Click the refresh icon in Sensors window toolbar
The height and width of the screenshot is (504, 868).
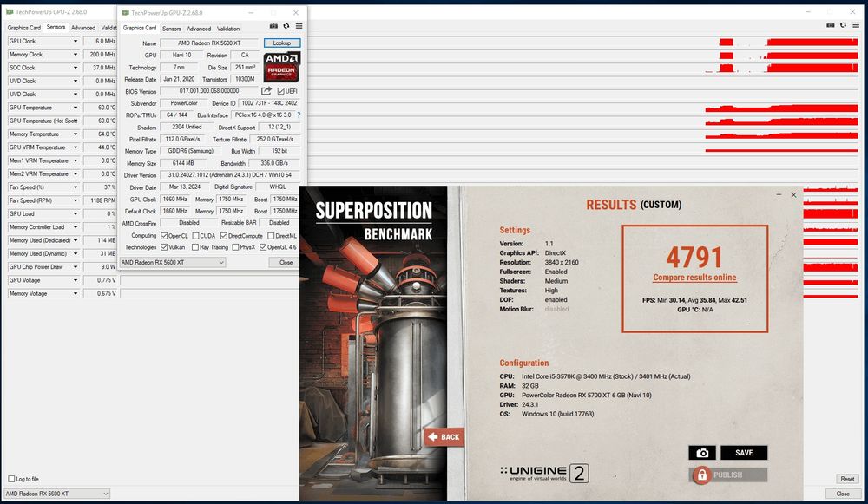[843, 25]
